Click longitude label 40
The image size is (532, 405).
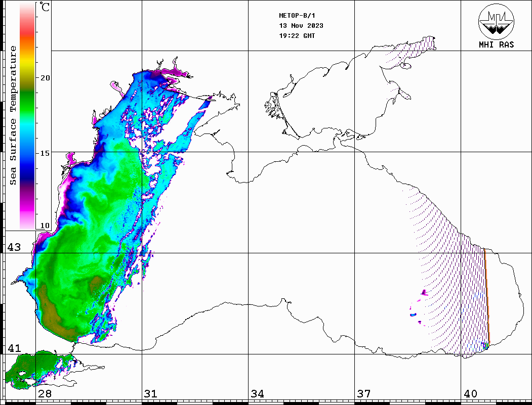click(470, 394)
